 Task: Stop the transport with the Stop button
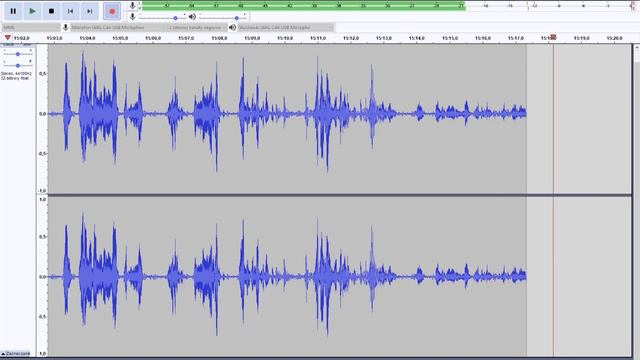(51, 11)
